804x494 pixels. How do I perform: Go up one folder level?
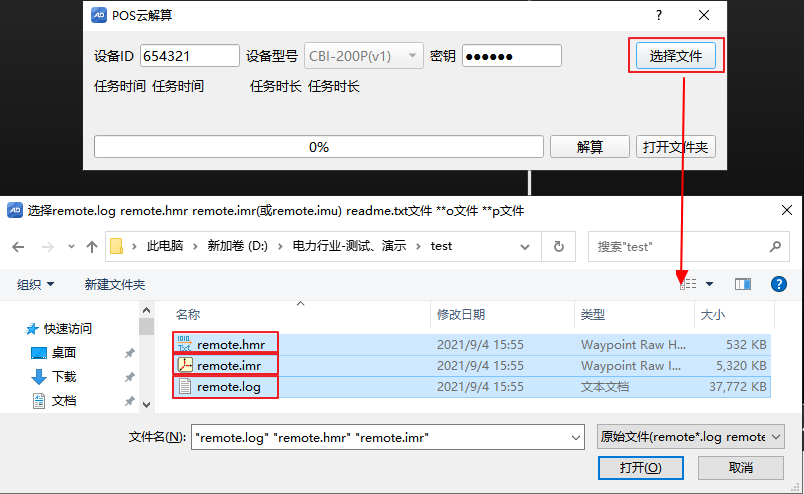92,247
